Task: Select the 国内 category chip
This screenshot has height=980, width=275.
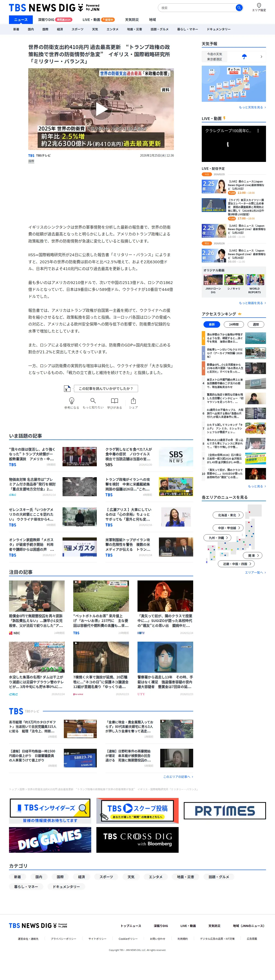Action: [39, 877]
